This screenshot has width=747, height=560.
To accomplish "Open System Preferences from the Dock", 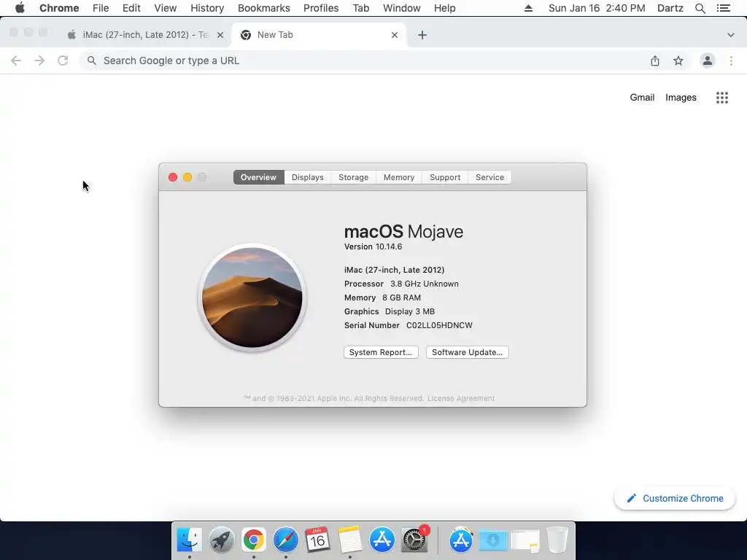I will tap(414, 540).
